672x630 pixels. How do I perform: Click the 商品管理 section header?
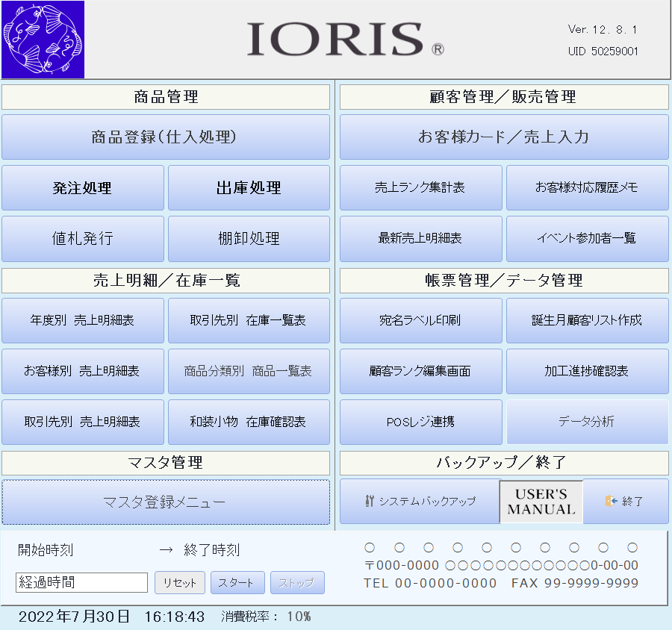(166, 97)
